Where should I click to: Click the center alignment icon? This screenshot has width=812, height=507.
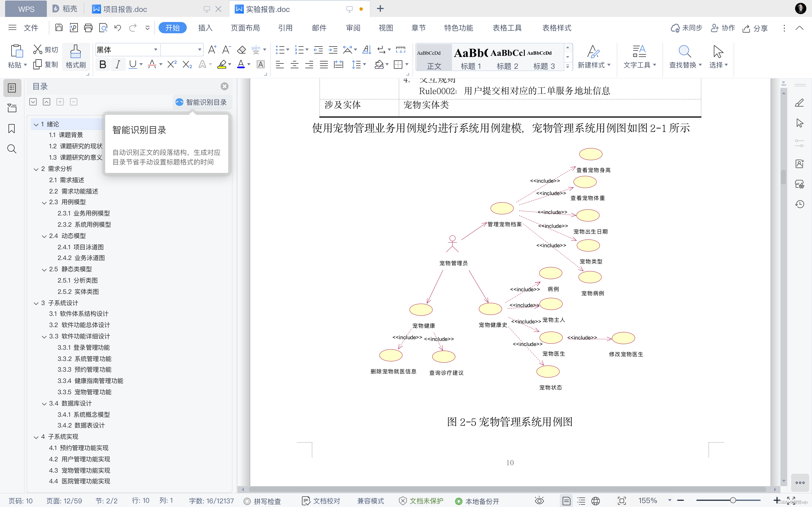coord(294,64)
